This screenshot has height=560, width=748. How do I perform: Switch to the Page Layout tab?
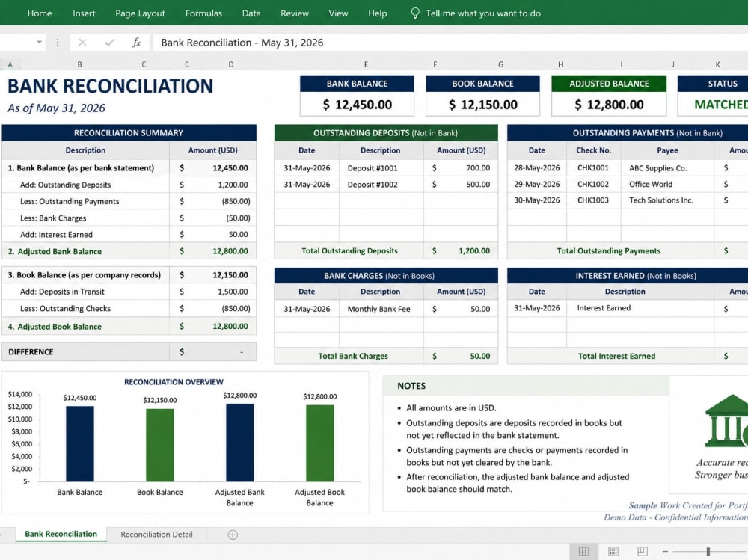pyautogui.click(x=141, y=13)
